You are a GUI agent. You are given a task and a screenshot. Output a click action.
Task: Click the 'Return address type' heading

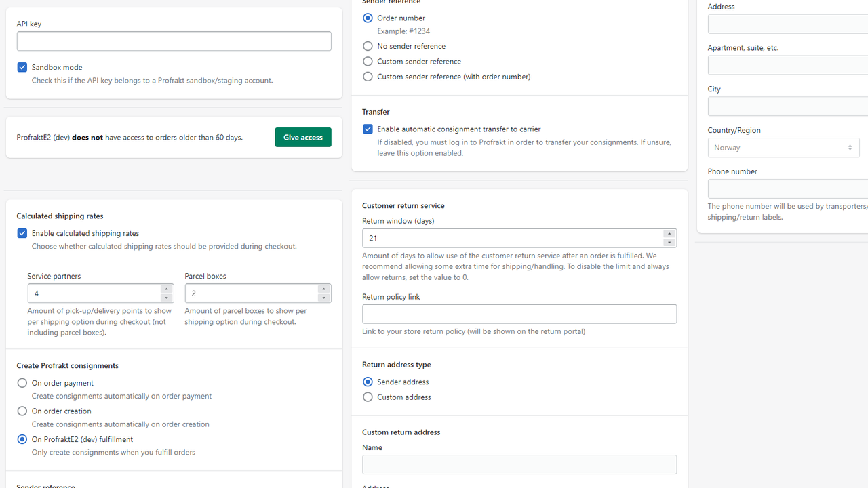[397, 365]
